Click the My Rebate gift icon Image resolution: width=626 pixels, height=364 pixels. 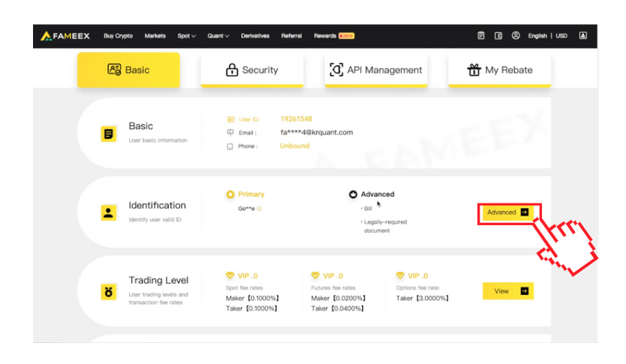pos(474,70)
